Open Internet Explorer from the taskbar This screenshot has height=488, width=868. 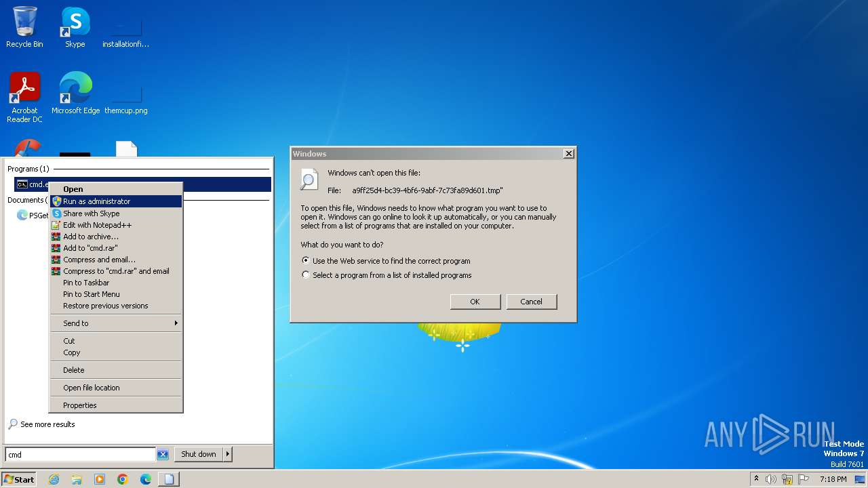[x=54, y=479]
